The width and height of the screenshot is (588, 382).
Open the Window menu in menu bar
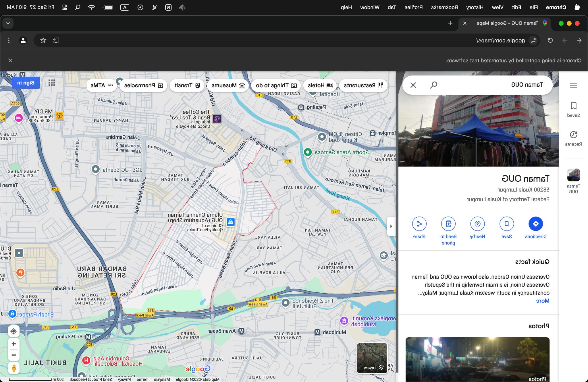370,7
